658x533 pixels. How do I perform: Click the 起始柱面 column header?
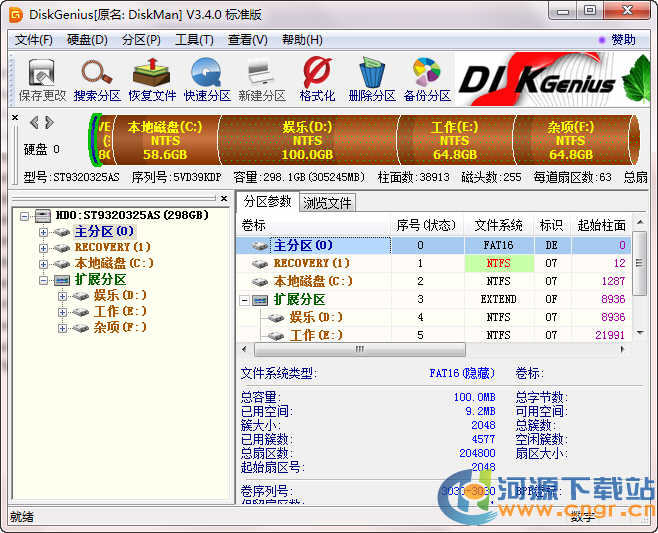[x=601, y=226]
